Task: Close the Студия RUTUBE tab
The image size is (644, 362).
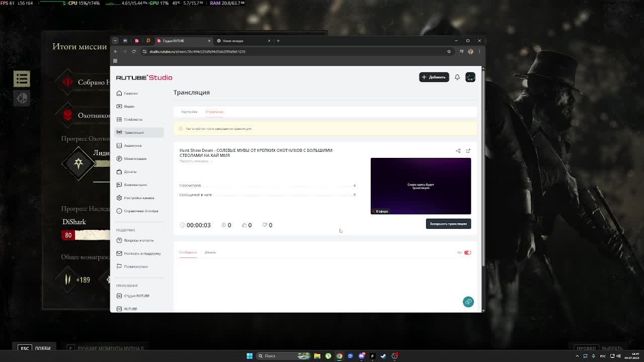Action: coord(209,41)
